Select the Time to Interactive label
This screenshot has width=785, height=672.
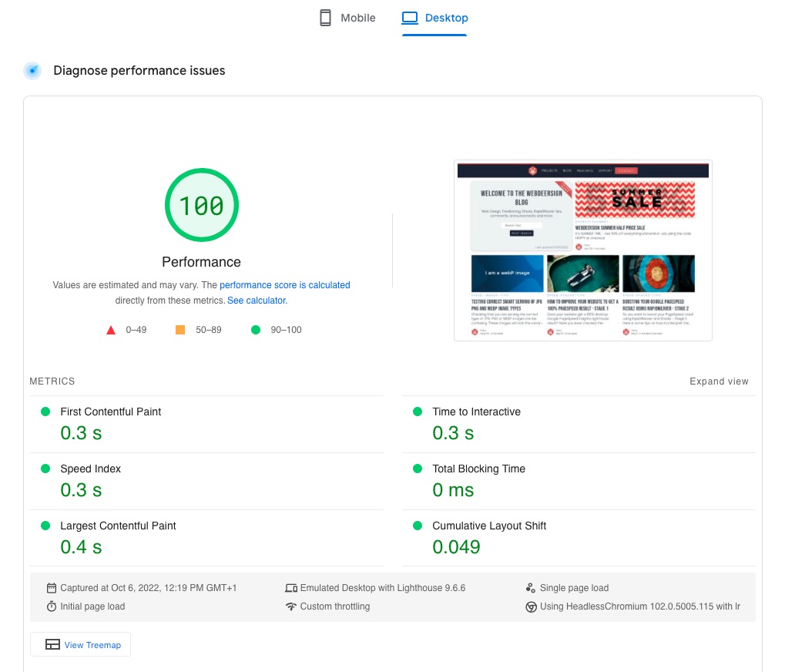click(x=477, y=412)
